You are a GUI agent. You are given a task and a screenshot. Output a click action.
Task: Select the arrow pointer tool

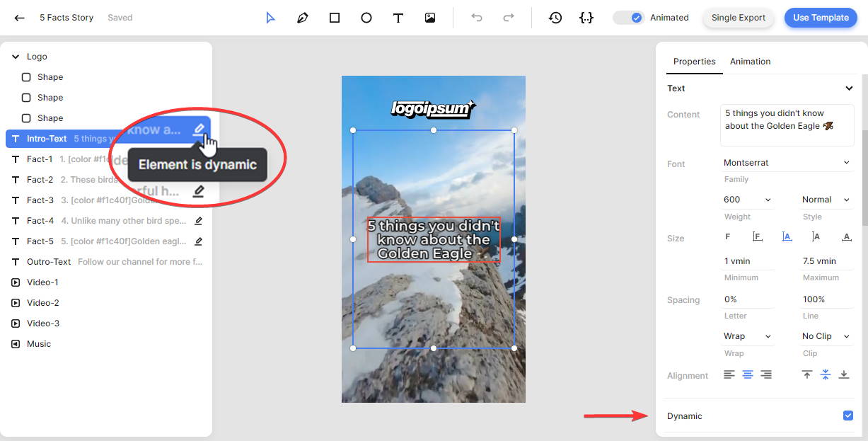pos(270,18)
